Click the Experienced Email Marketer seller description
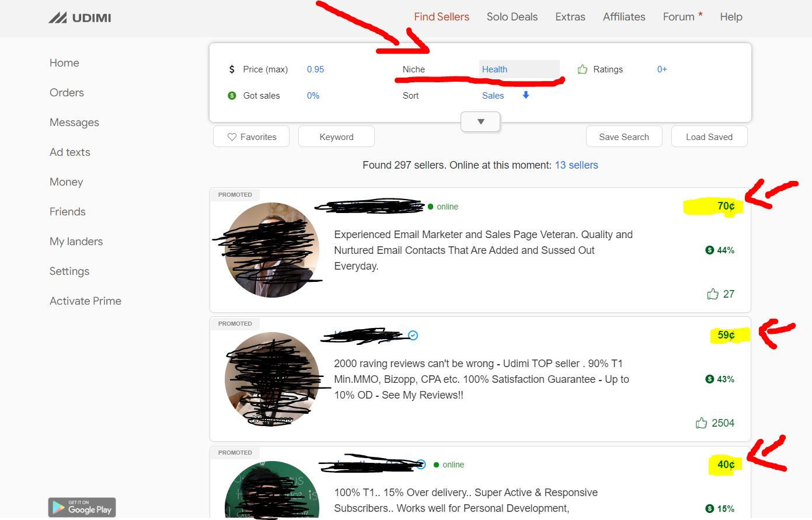The width and height of the screenshot is (812, 520). click(483, 250)
